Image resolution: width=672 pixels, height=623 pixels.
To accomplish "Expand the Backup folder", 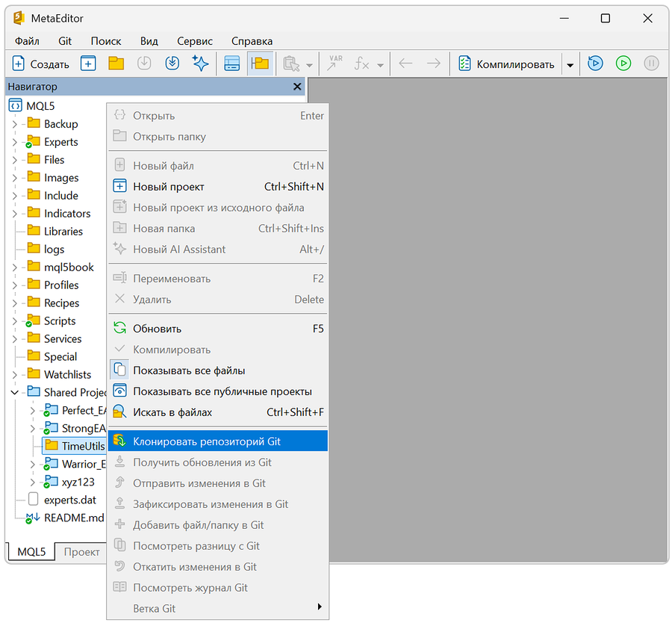I will 15,124.
